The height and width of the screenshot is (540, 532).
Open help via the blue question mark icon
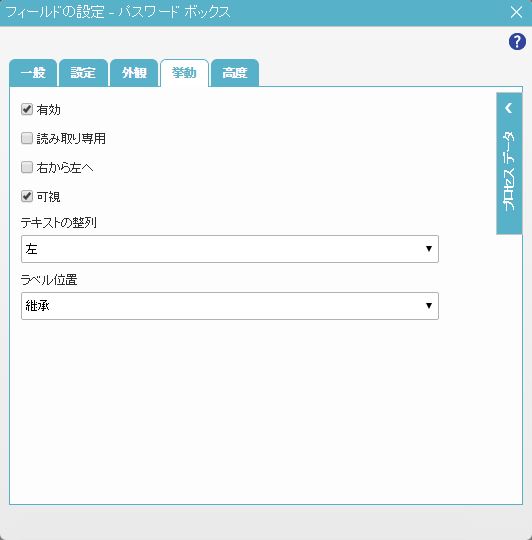click(517, 42)
